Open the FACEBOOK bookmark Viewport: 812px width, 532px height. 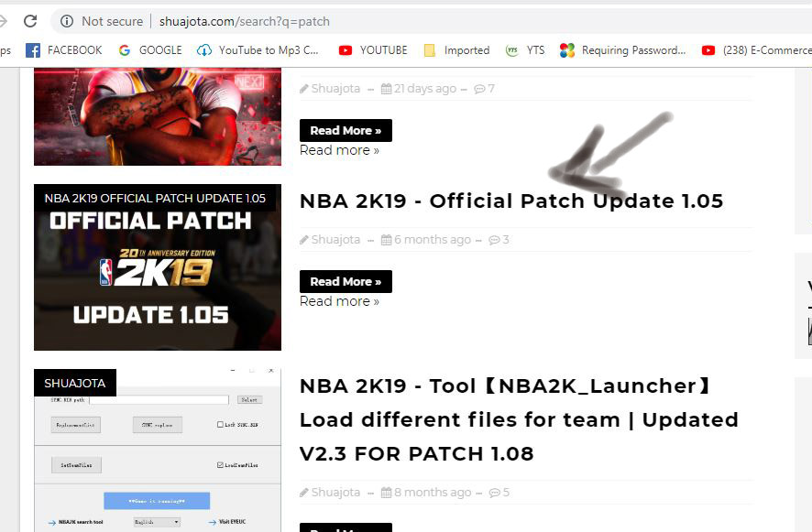click(64, 50)
